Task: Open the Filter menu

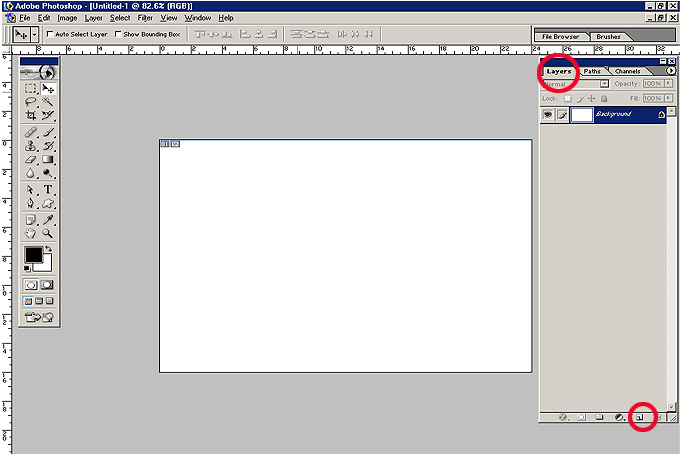Action: click(145, 18)
